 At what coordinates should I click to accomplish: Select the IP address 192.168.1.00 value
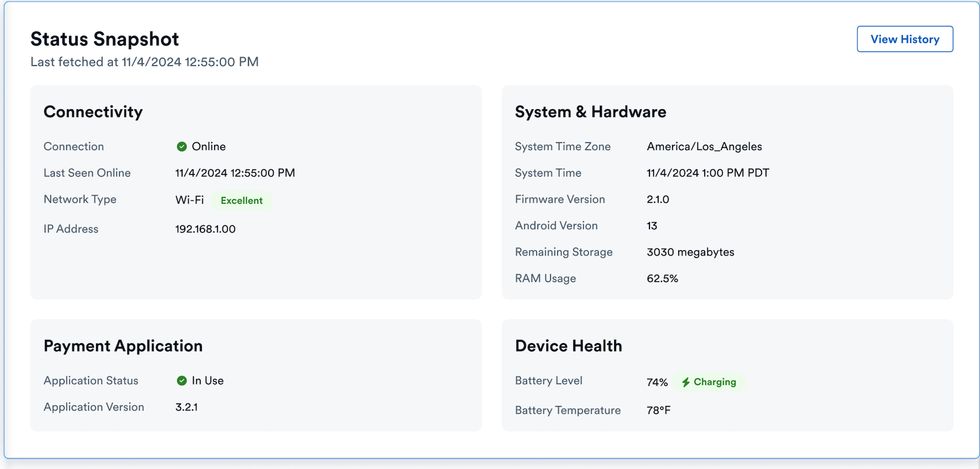pyautogui.click(x=205, y=229)
